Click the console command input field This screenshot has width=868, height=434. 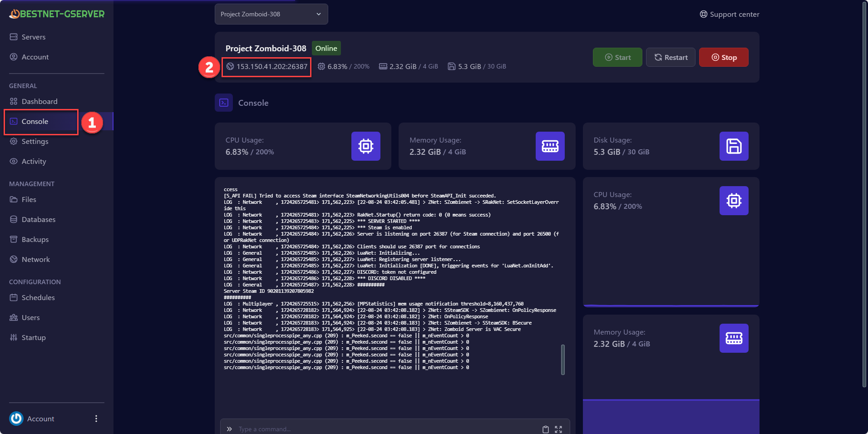coord(386,429)
